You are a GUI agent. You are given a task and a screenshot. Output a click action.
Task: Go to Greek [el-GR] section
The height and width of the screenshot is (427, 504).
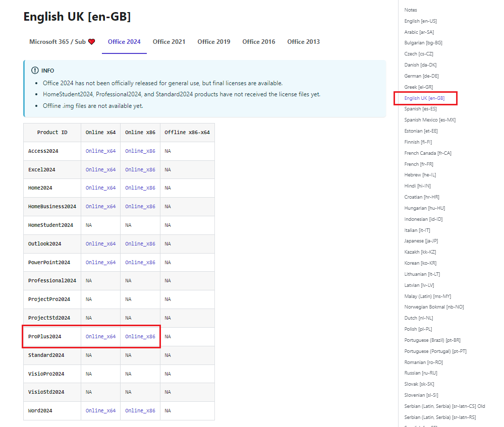pyautogui.click(x=419, y=87)
